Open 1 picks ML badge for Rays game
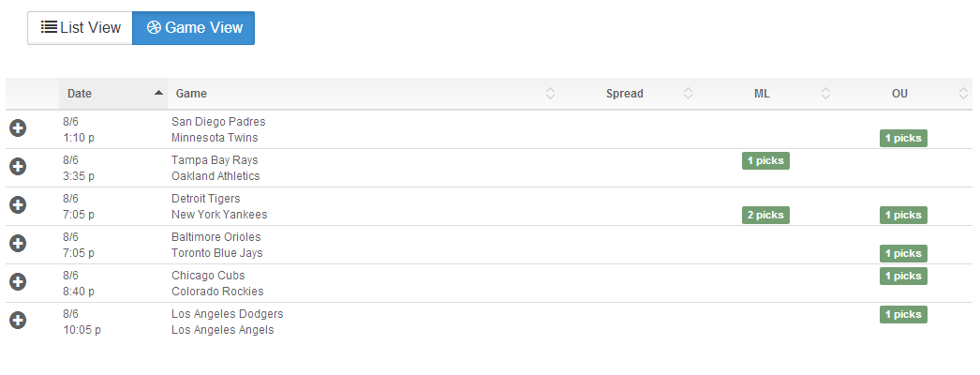Image resolution: width=980 pixels, height=375 pixels. click(x=765, y=161)
